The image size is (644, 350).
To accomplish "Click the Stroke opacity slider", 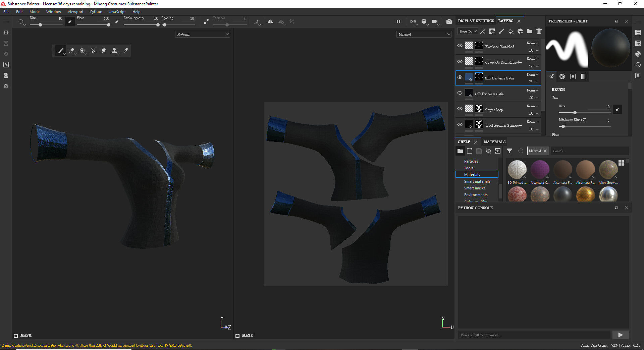I will point(141,25).
